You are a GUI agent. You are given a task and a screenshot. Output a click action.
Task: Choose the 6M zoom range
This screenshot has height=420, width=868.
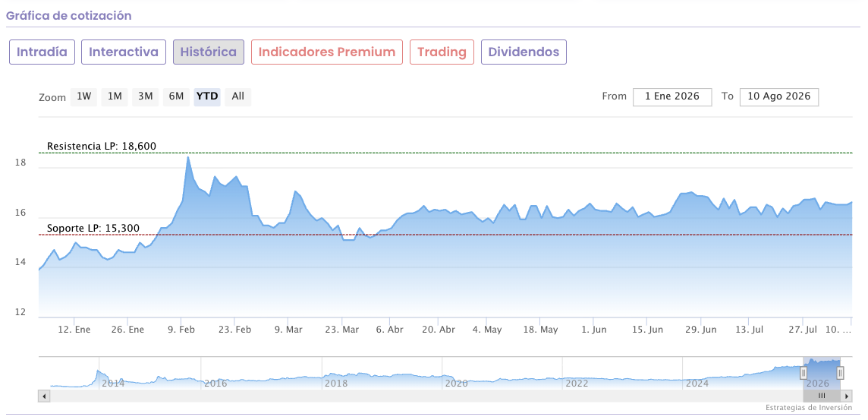pyautogui.click(x=176, y=96)
